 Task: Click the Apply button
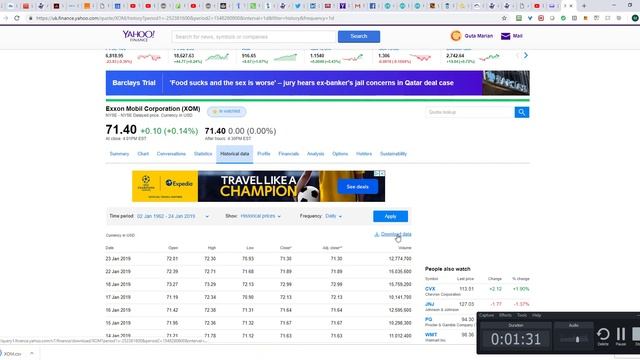(390, 216)
